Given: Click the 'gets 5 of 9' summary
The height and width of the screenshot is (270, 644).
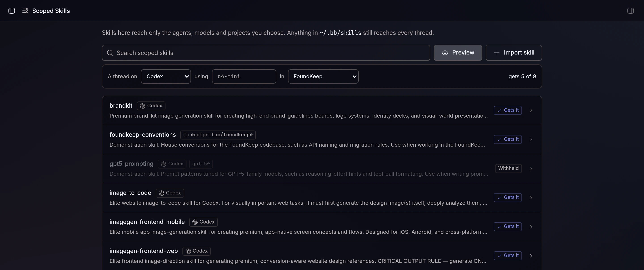Looking at the screenshot, I should click(x=522, y=76).
